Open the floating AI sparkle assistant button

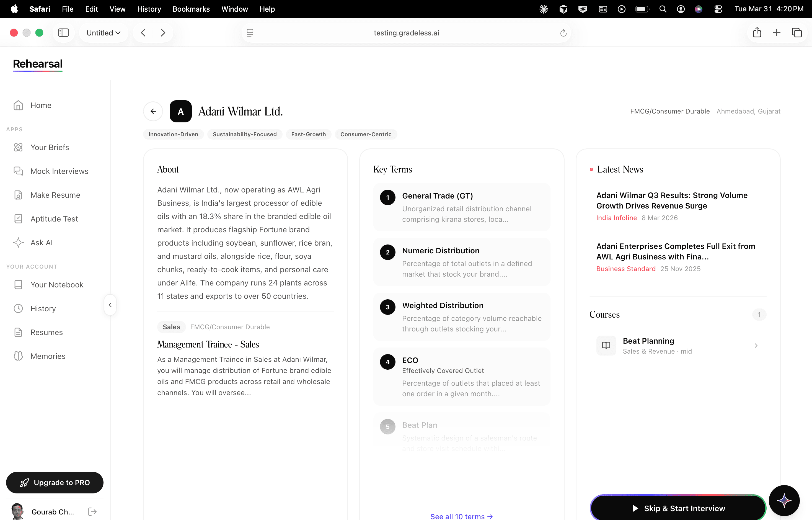pyautogui.click(x=784, y=500)
